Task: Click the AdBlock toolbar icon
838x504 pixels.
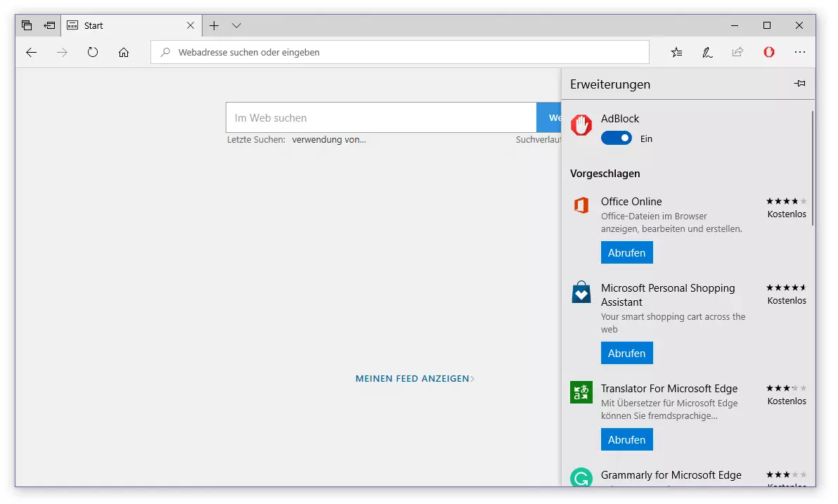Action: (x=769, y=52)
